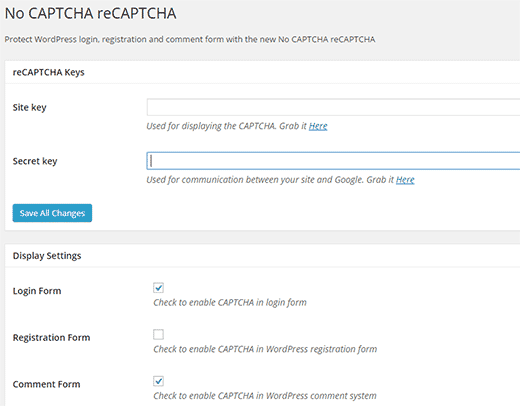The width and height of the screenshot is (520, 406).
Task: Select the Login Form label
Action: pyautogui.click(x=37, y=291)
